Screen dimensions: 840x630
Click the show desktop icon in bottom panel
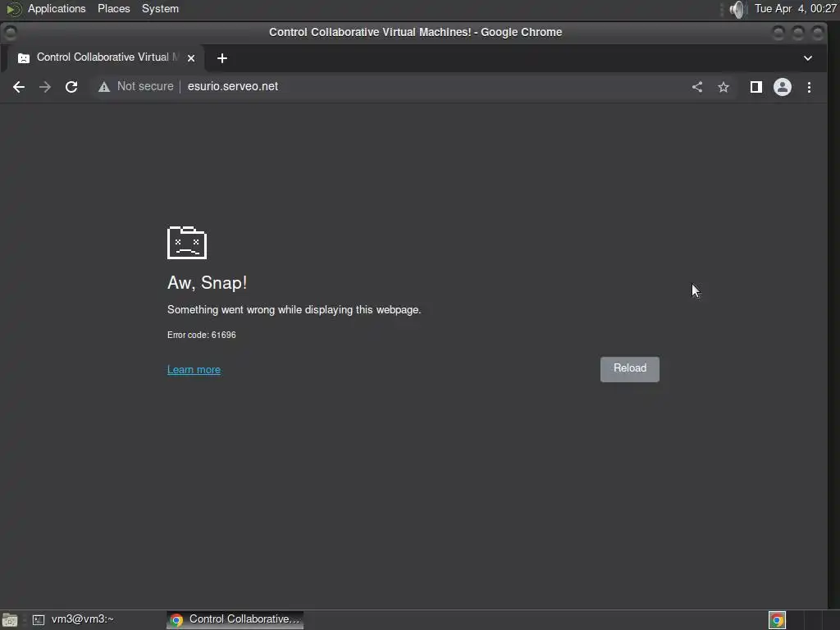10,620
